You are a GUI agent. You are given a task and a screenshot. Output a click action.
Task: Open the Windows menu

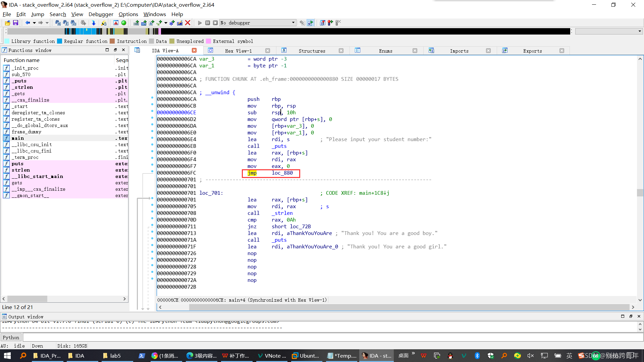[x=155, y=14]
